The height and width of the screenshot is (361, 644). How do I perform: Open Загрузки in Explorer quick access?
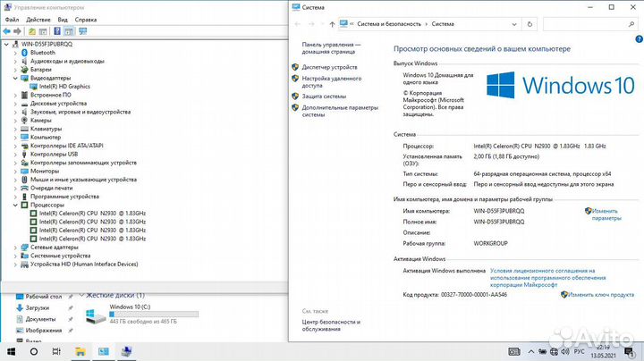[x=37, y=307]
